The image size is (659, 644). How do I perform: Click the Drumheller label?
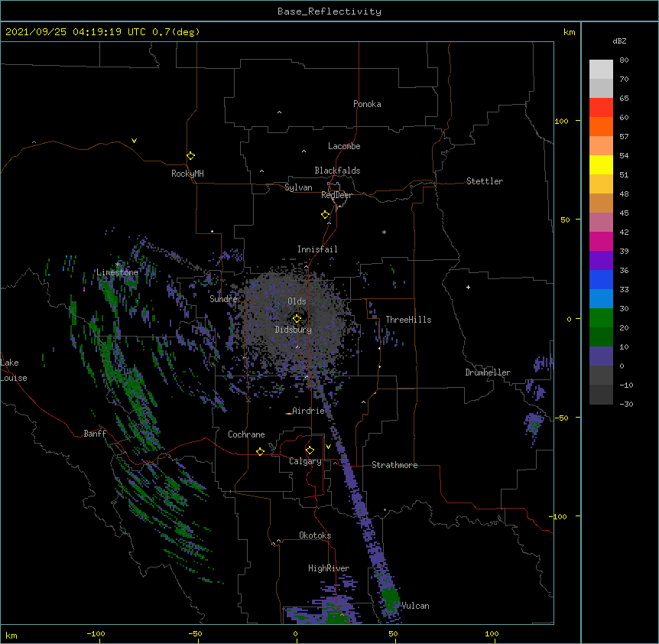click(x=488, y=372)
